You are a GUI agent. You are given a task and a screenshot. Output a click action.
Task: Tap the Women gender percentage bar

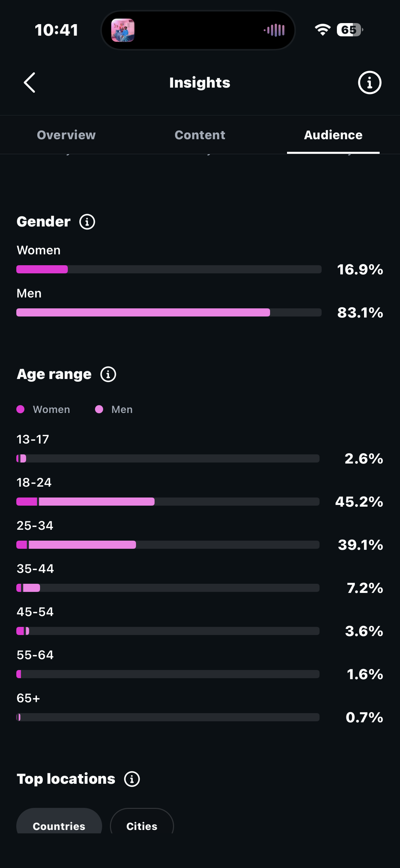coord(169,269)
